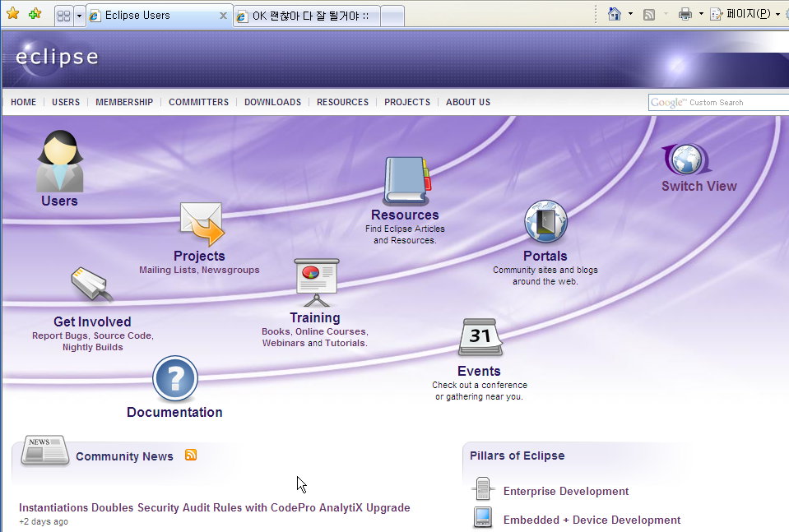Click the Users person icon
The width and height of the screenshot is (789, 532).
60,161
